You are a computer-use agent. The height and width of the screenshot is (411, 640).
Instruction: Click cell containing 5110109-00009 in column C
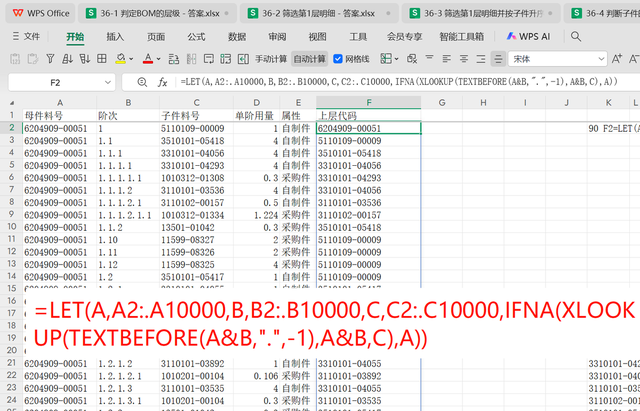196,128
